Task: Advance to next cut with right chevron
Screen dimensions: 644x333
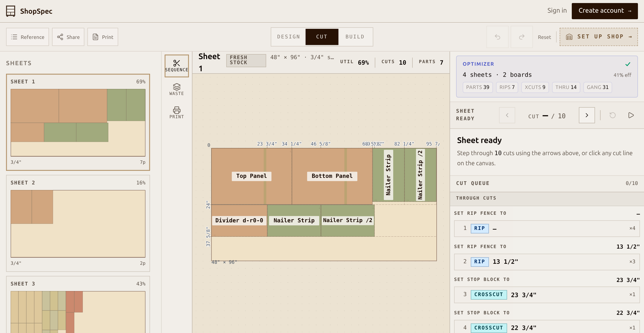Action: click(587, 115)
